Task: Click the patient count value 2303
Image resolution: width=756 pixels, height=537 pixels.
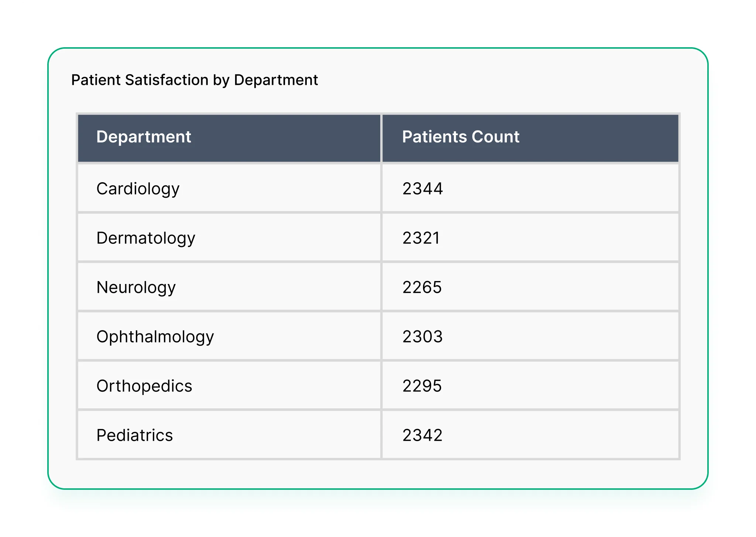Action: (422, 337)
